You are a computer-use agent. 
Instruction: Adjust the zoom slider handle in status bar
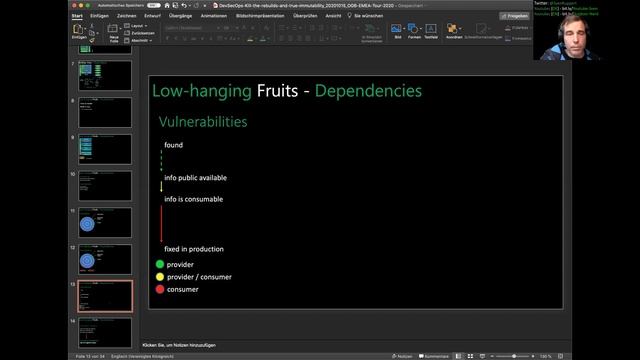point(514,356)
